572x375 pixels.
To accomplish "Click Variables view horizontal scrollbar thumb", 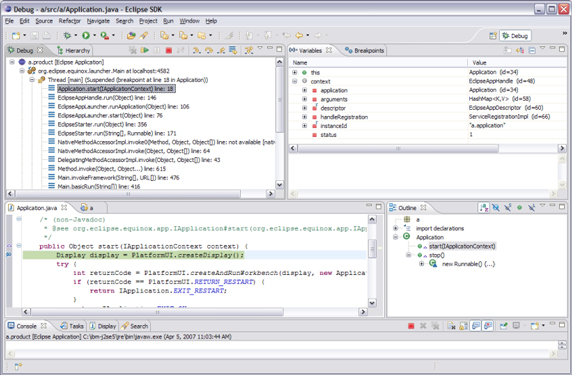I will click(398, 148).
